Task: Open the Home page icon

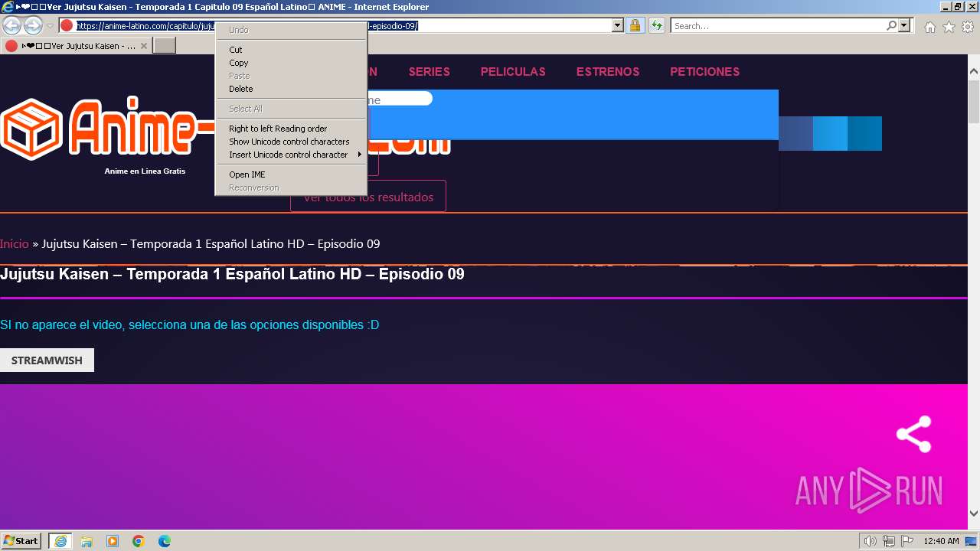Action: click(929, 27)
